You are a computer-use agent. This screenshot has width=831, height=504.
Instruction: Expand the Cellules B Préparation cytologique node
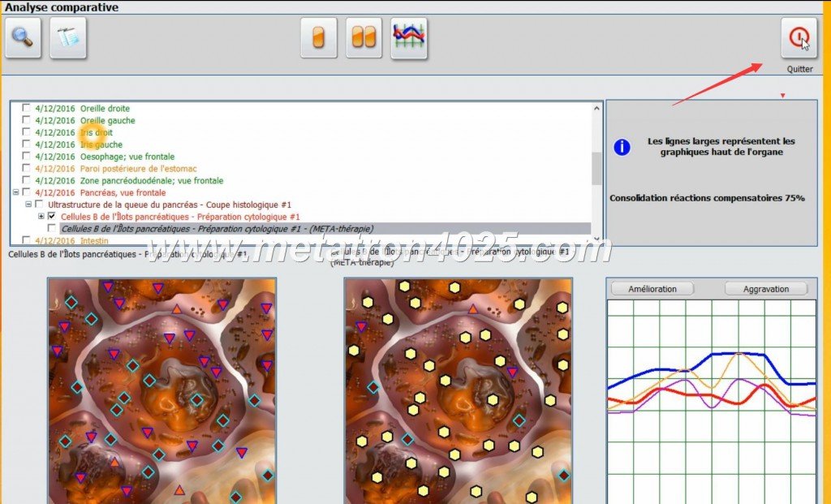coord(41,217)
